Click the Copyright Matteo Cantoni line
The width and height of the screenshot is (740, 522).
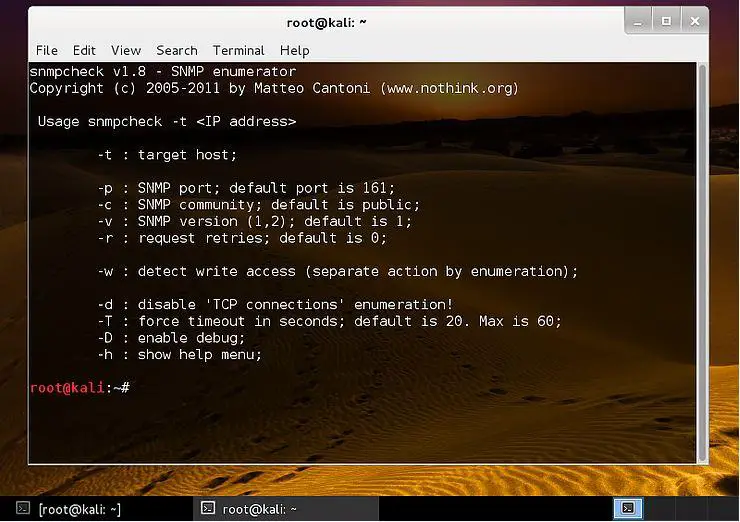click(x=274, y=88)
